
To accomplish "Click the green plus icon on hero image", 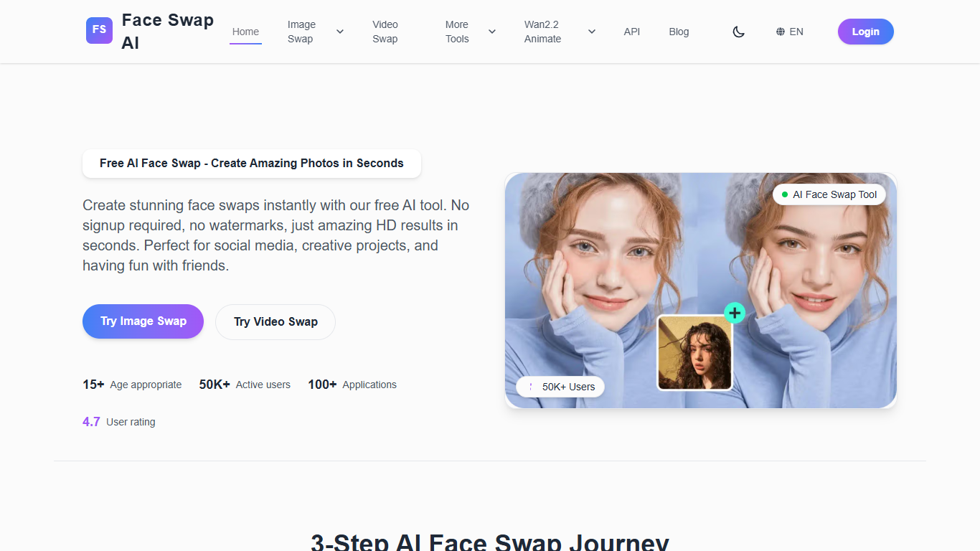I will point(734,313).
